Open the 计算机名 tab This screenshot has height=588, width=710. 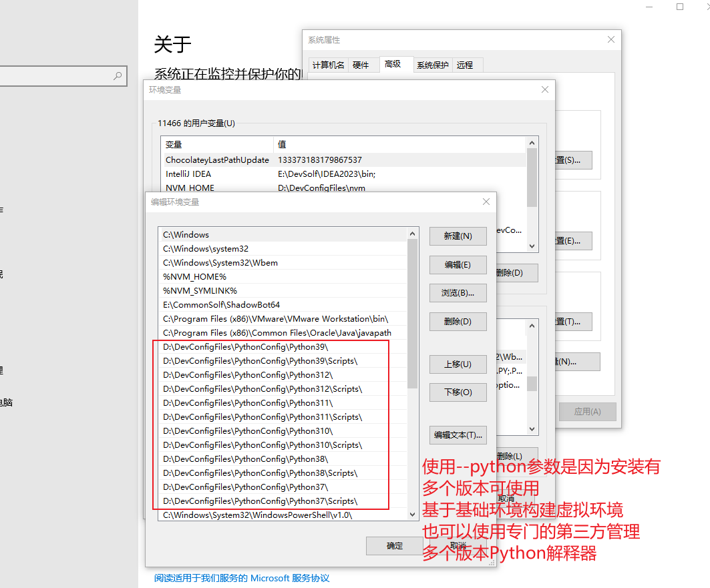(329, 65)
